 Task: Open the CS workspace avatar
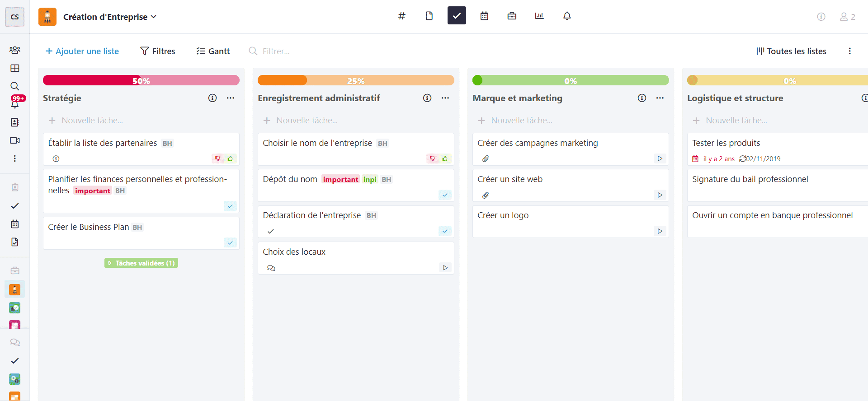pos(14,17)
